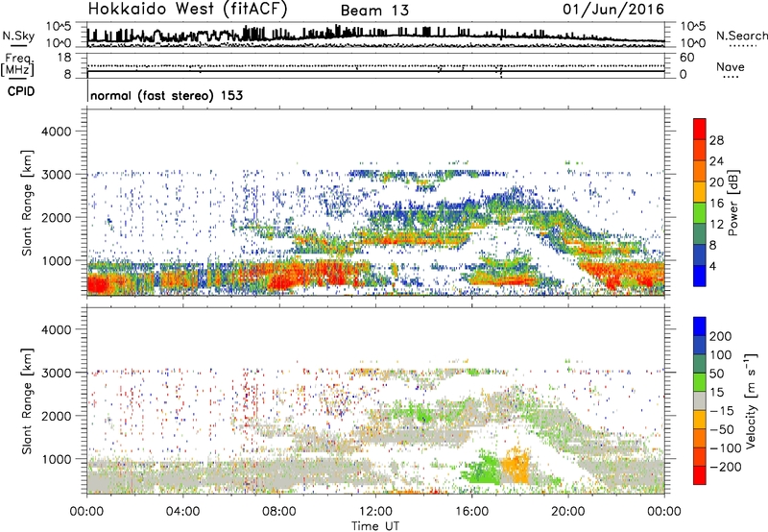Pick the teal Velocity segment between 100 and 50

pos(700,364)
